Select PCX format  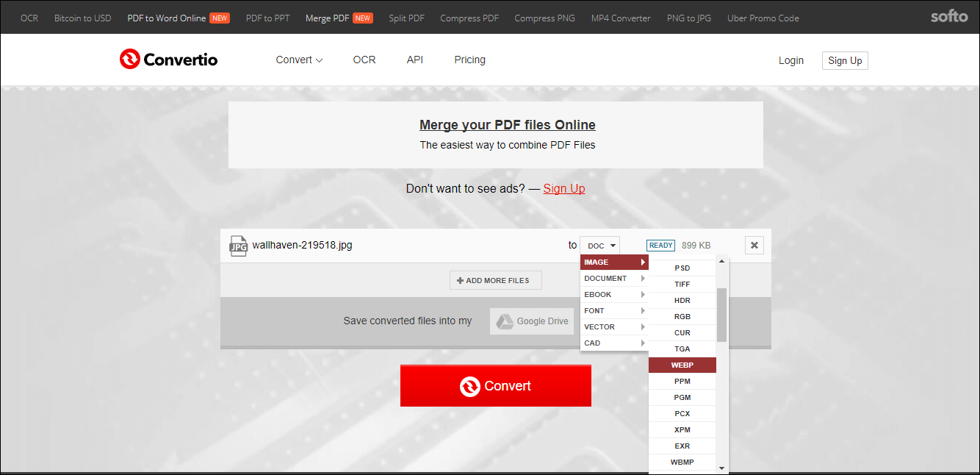coord(682,414)
